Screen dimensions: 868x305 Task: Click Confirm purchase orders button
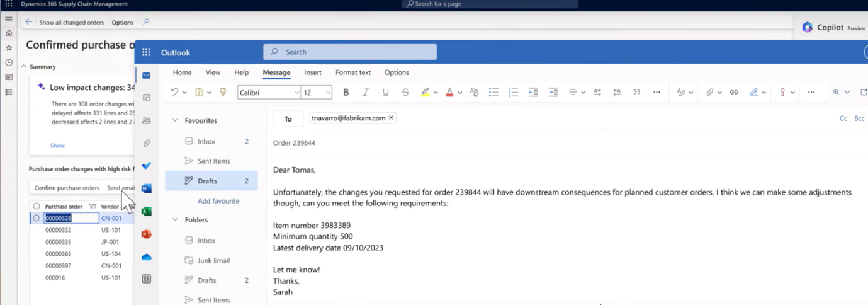[67, 188]
